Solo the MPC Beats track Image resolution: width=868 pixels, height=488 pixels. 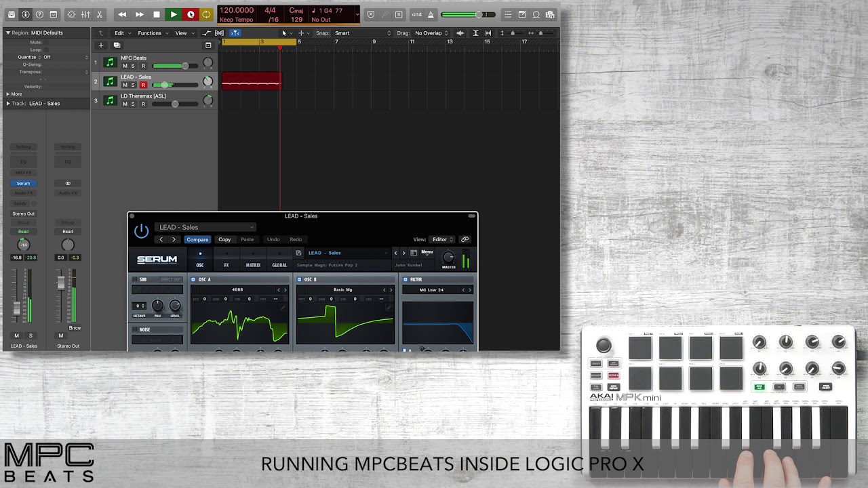point(133,66)
